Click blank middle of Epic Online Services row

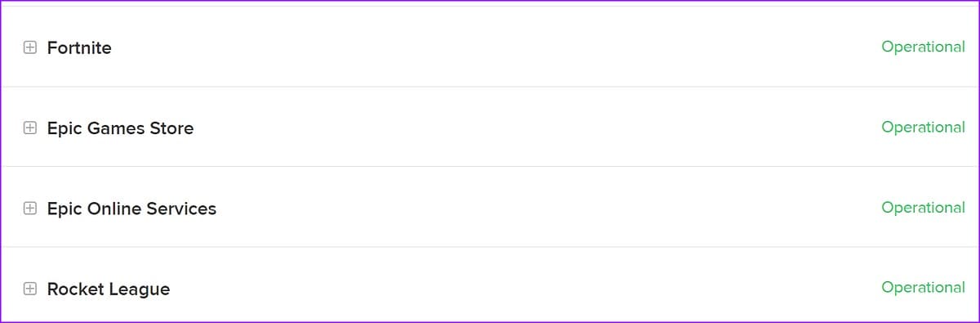tap(490, 208)
